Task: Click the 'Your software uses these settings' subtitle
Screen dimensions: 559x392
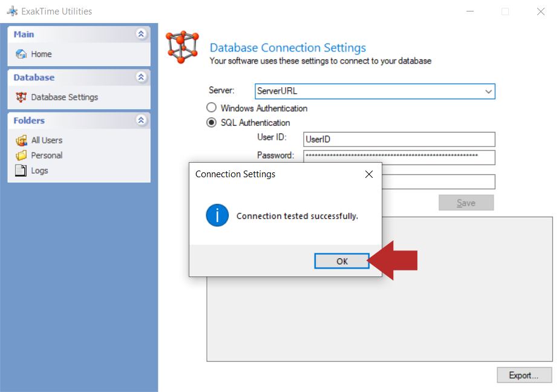Action: [x=321, y=61]
